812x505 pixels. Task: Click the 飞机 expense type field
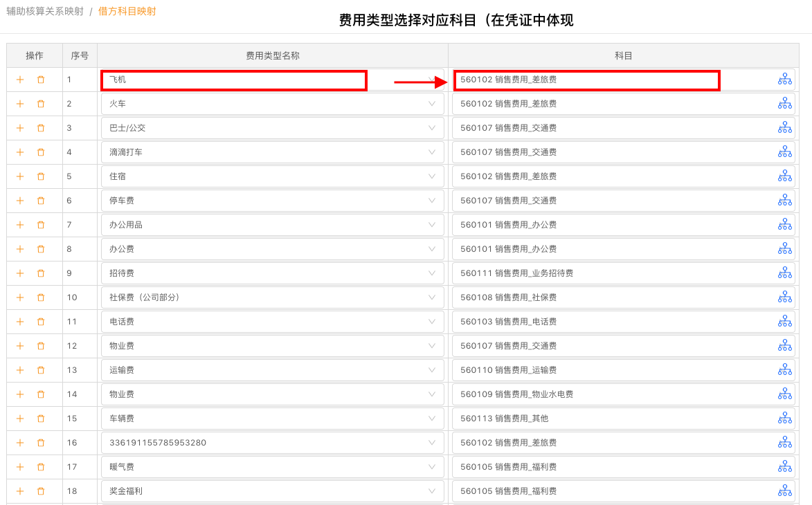233,80
